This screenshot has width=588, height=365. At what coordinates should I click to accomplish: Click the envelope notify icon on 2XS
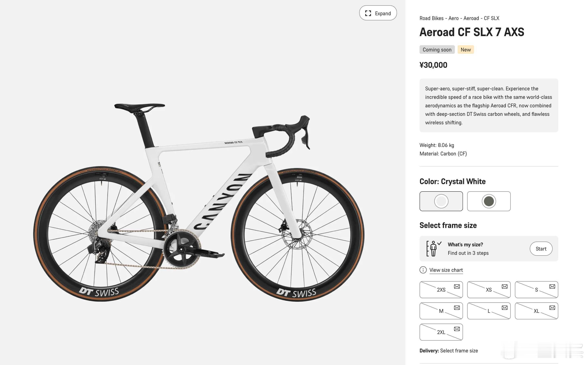click(457, 287)
